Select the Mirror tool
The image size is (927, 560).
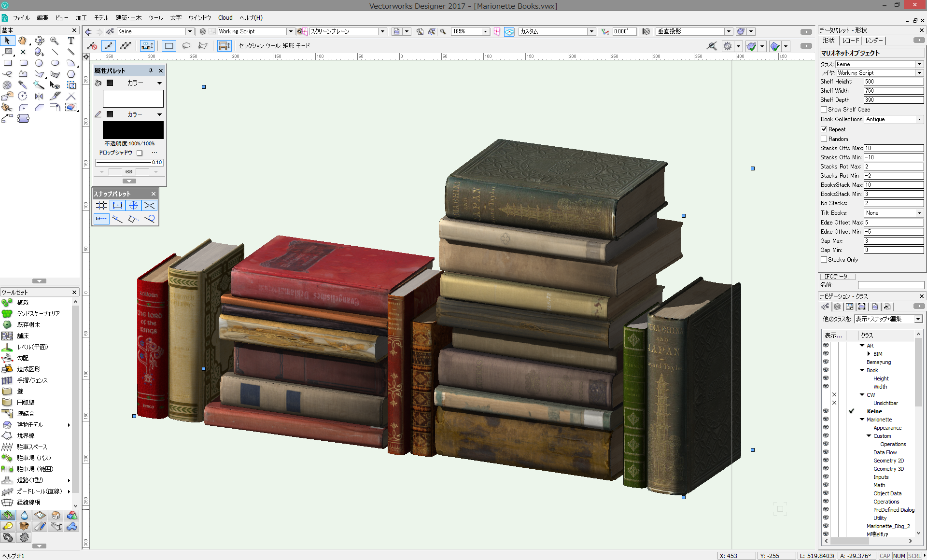pyautogui.click(x=39, y=96)
